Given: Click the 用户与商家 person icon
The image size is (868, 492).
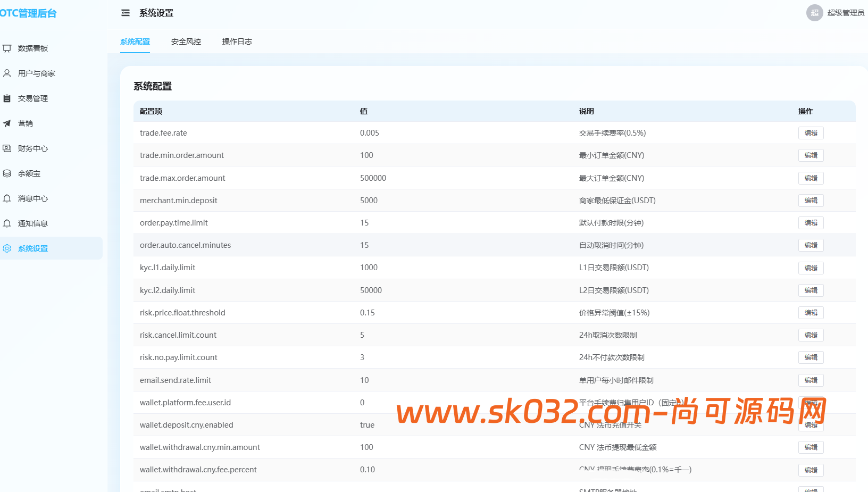Looking at the screenshot, I should (x=7, y=73).
